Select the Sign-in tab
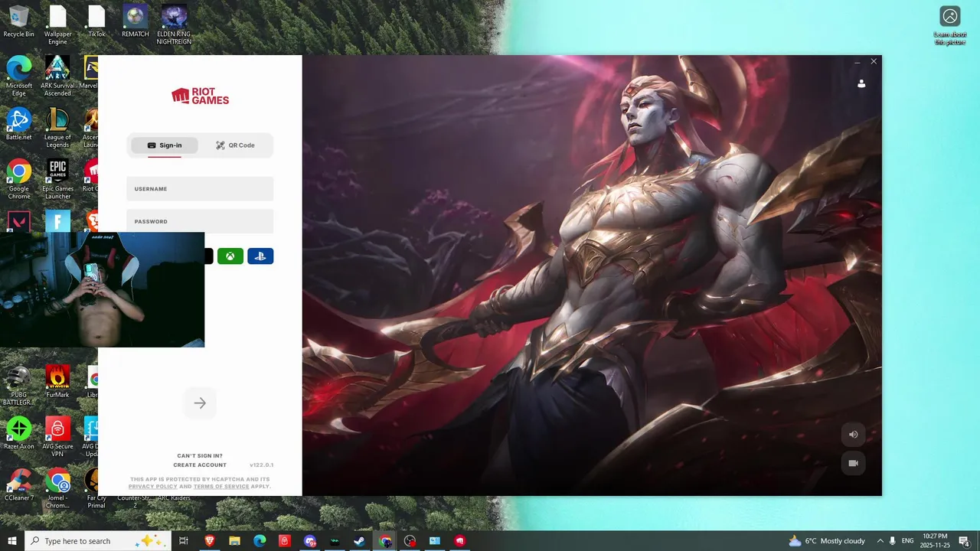 (x=164, y=145)
